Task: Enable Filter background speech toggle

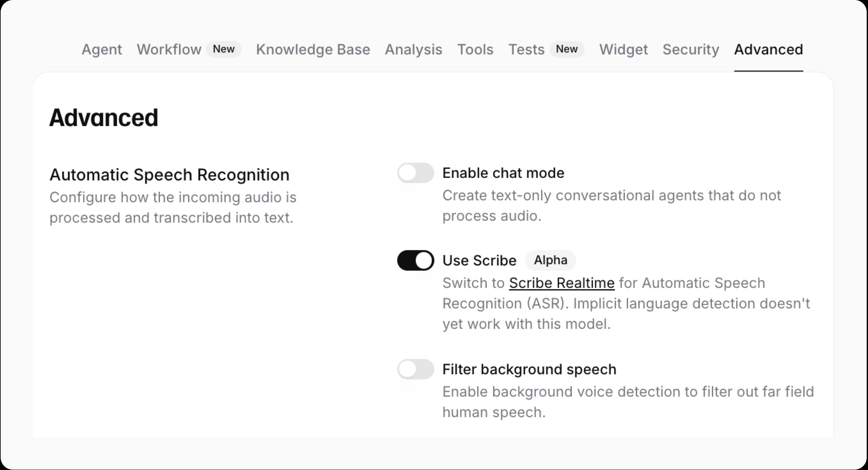Action: tap(415, 369)
